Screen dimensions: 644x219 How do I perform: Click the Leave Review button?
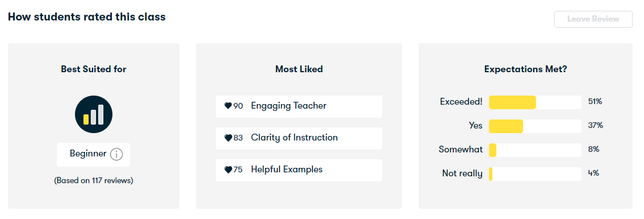593,19
